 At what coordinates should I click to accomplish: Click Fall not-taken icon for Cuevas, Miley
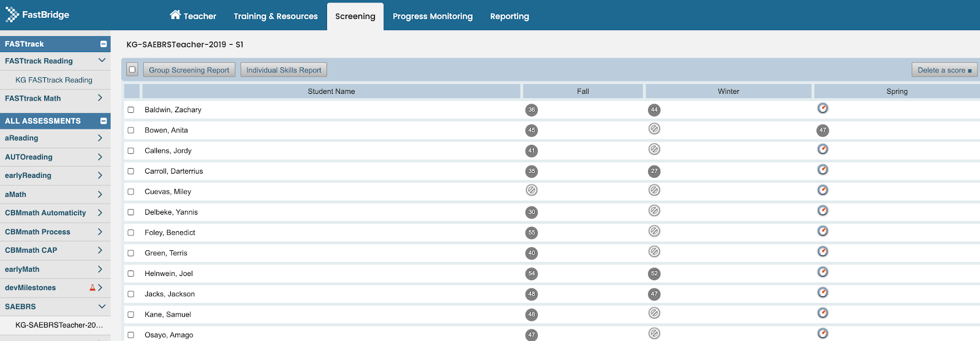[532, 190]
